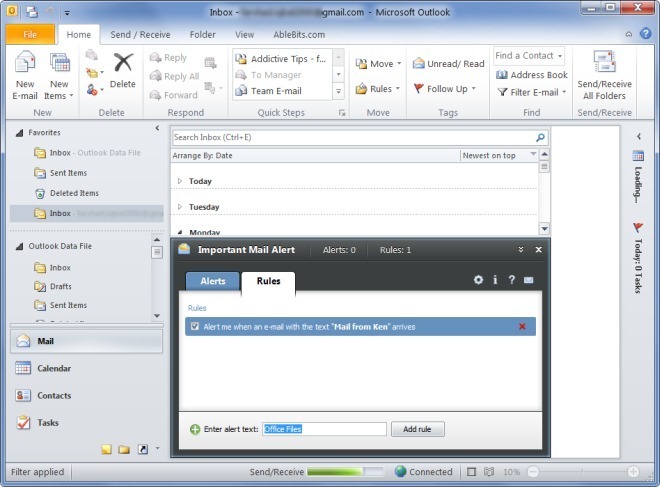This screenshot has height=487, width=660.
Task: Minimize the ribbon
Action: 628,34
